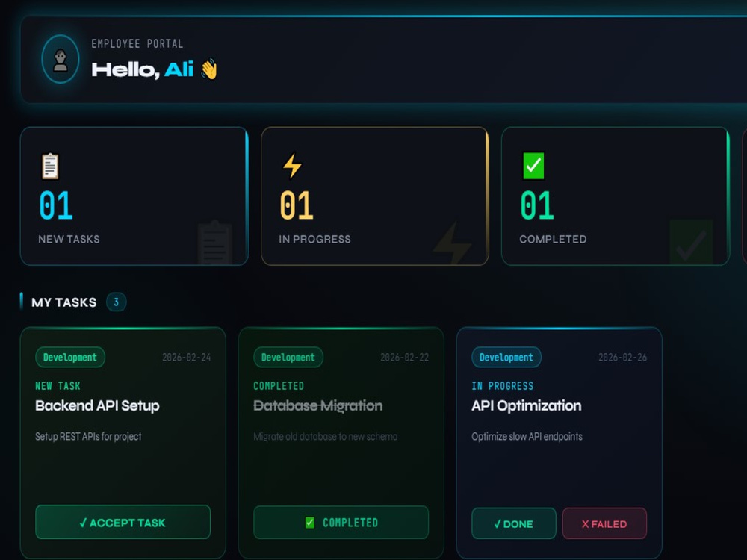Image resolution: width=747 pixels, height=560 pixels.
Task: Accept the Backend API Setup task
Action: [123, 523]
